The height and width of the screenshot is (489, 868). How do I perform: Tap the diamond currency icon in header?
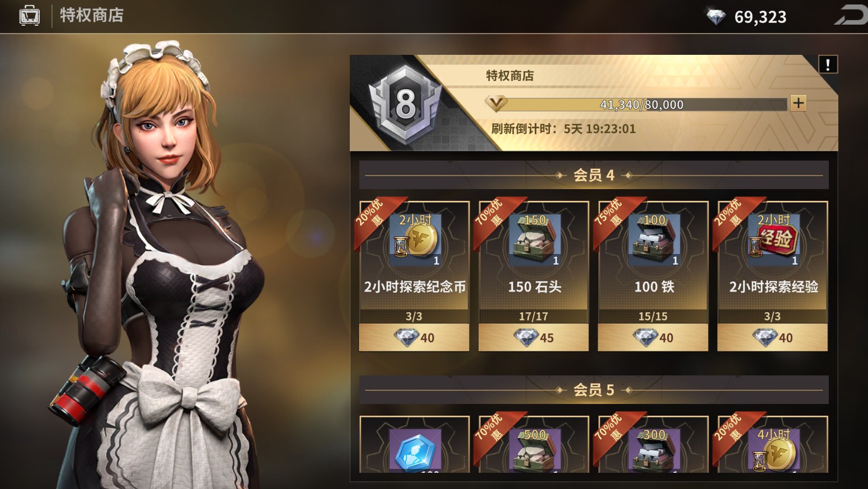[716, 16]
